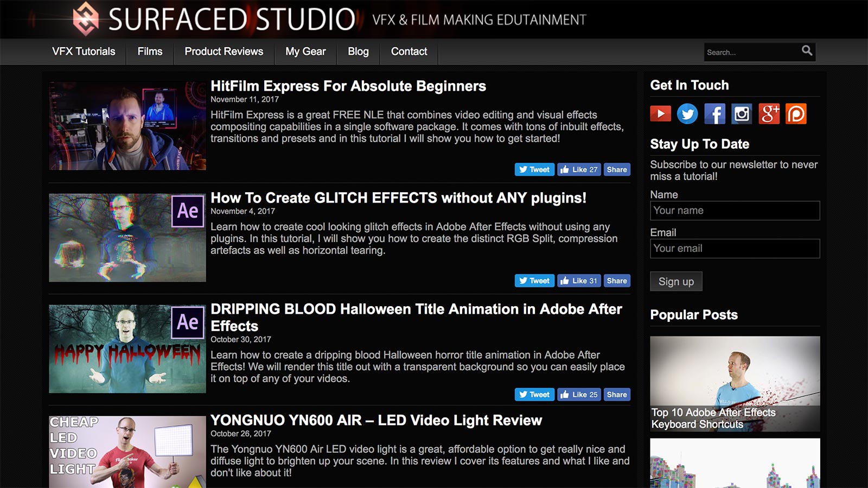Open the Top 10 Keyboard Shortcuts popular post
The width and height of the screenshot is (868, 488).
pyautogui.click(x=735, y=384)
